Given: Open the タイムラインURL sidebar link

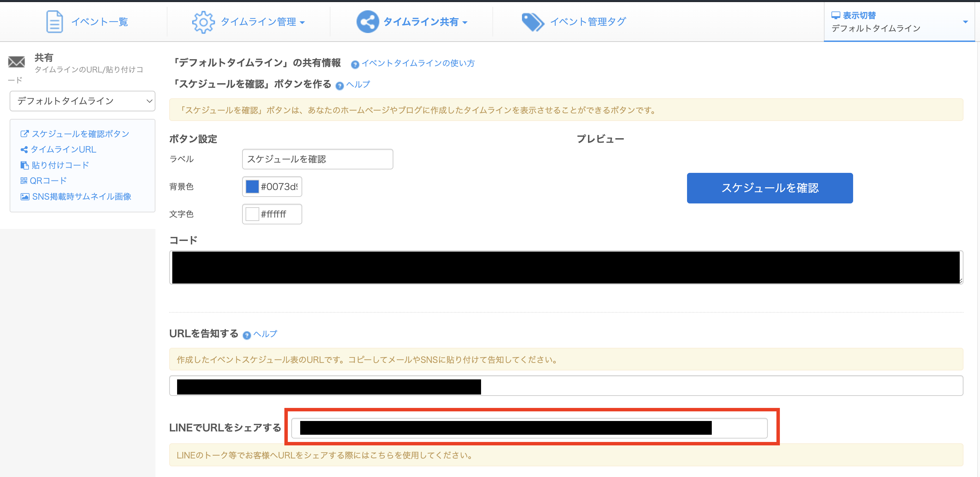Looking at the screenshot, I should coord(63,150).
